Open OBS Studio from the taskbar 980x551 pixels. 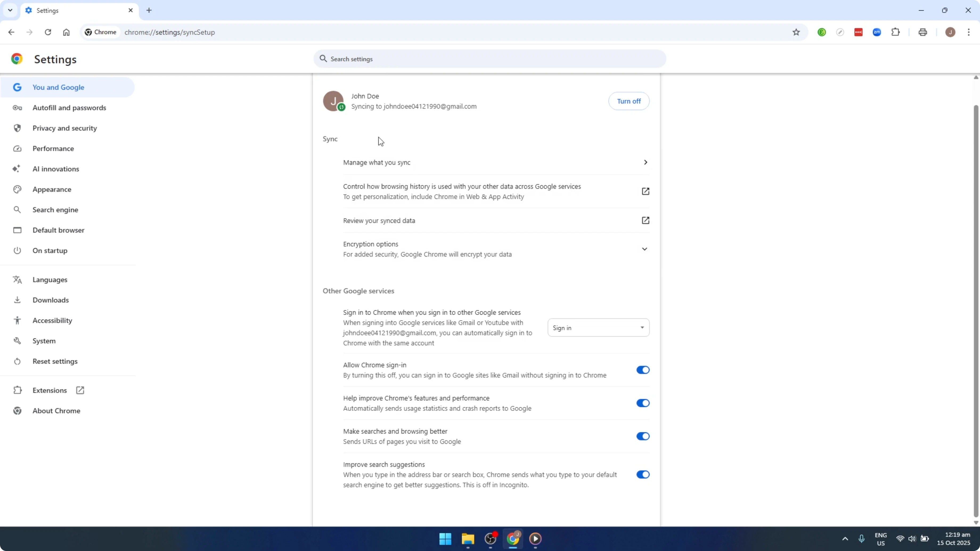(490, 539)
